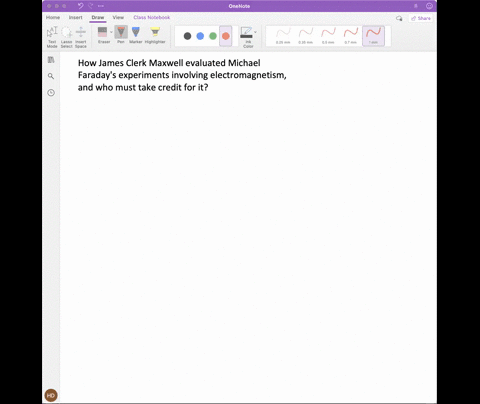Choose the Lasso Select tool

click(x=66, y=37)
